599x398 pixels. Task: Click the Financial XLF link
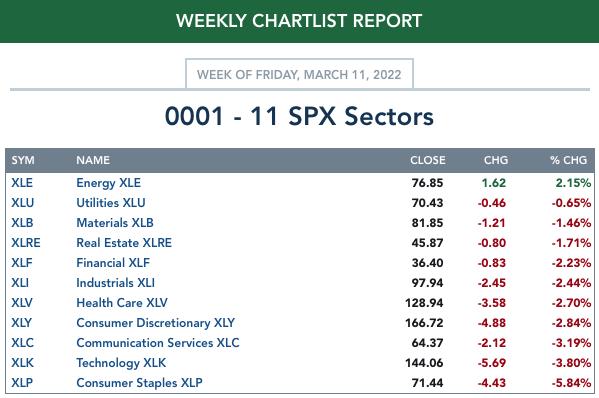point(113,263)
